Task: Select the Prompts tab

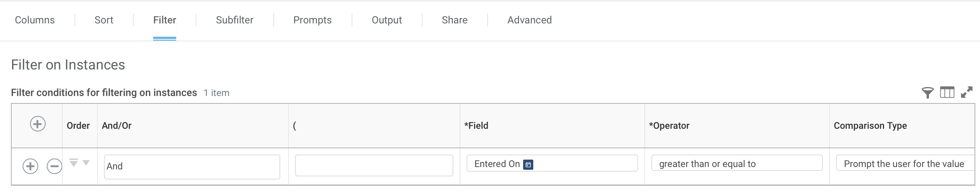Action: click(312, 20)
